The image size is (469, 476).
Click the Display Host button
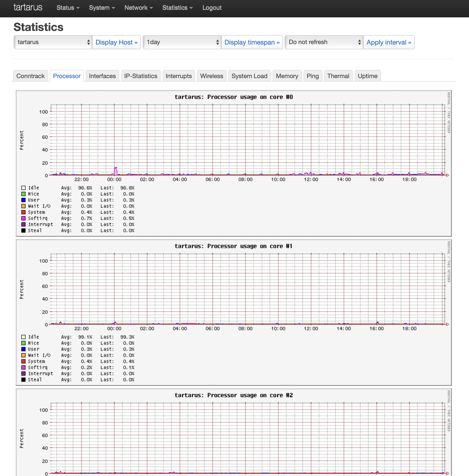tap(116, 42)
